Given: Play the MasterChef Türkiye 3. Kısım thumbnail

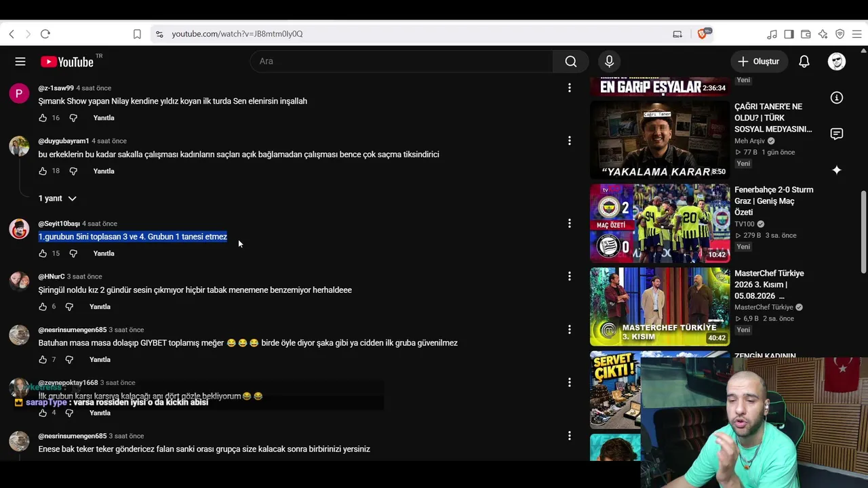Looking at the screenshot, I should [x=660, y=307].
